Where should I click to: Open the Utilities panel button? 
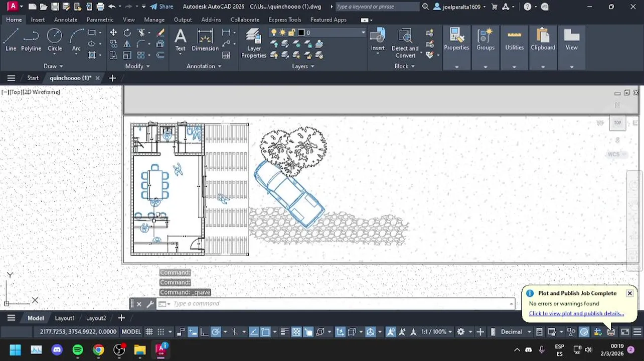coord(514,40)
